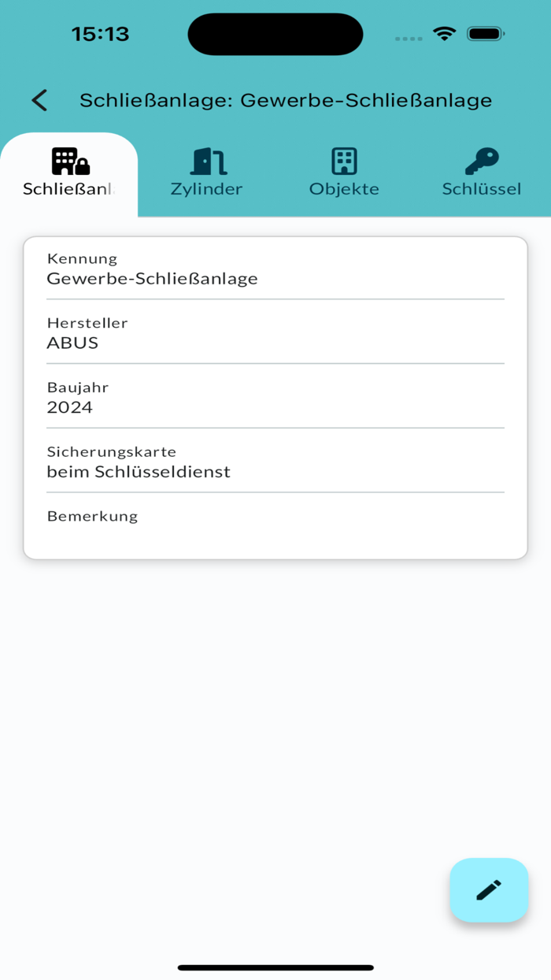This screenshot has width=551, height=980.
Task: Select the key Schlüssel icon
Action: coord(482,159)
